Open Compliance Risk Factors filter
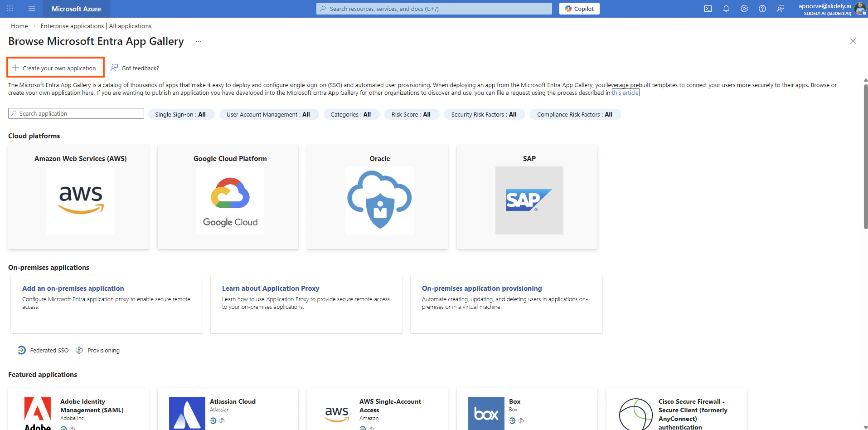The image size is (868, 430). point(575,114)
